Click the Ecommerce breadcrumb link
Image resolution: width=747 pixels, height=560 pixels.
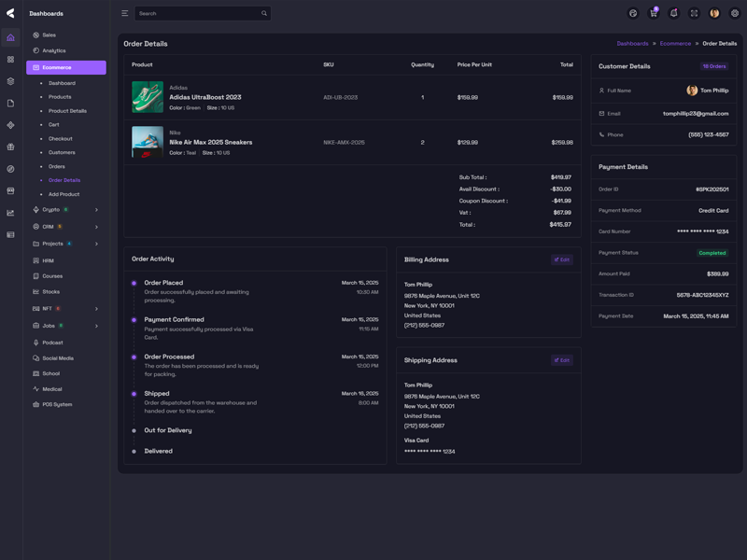coord(675,44)
